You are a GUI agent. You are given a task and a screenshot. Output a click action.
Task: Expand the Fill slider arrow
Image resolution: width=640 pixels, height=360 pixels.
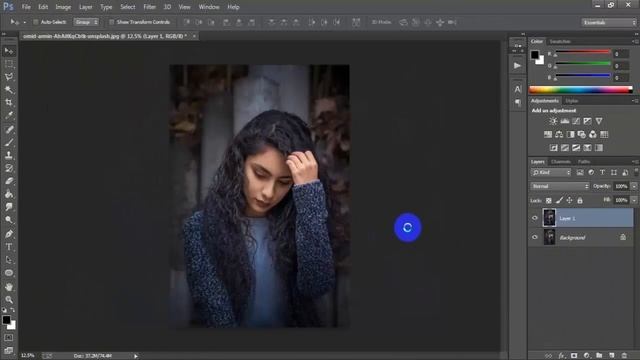coord(634,200)
